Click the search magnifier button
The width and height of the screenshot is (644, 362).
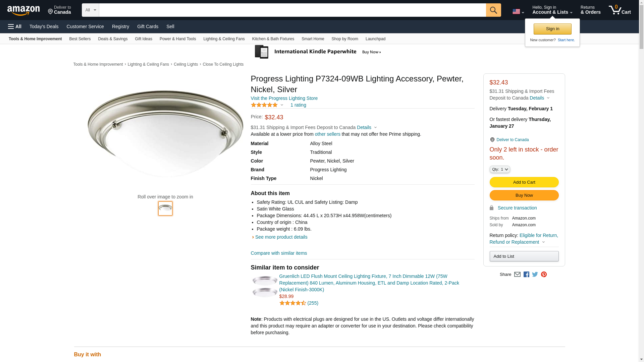click(493, 10)
